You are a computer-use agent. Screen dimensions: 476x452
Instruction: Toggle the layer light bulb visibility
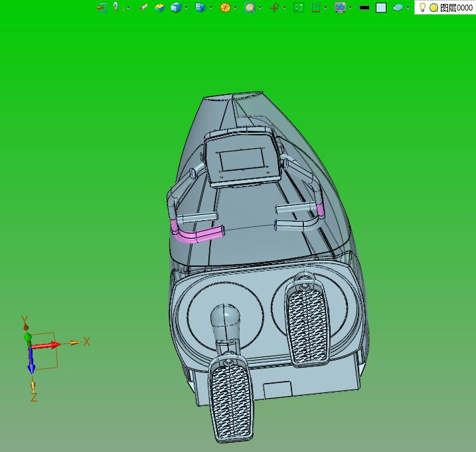pos(422,7)
